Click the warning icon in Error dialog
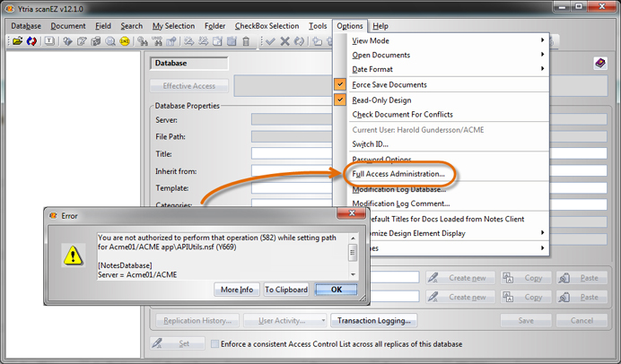The image size is (621, 364). point(73,255)
